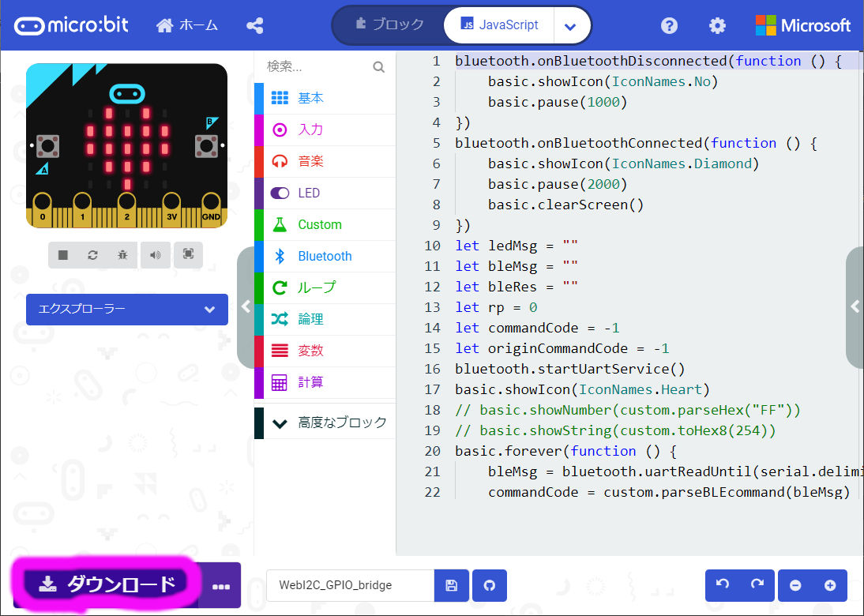864x616 pixels.
Task: Open dropdown arrow next to JavaScript tab
Action: pos(571,26)
